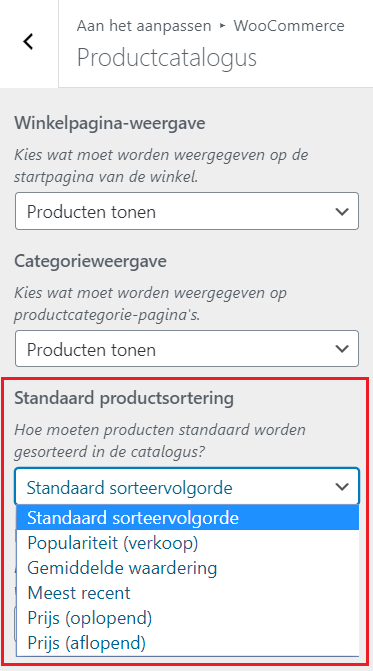Click the 'Hoe moeten producten' description text
This screenshot has height=671, width=373.
[x=160, y=441]
